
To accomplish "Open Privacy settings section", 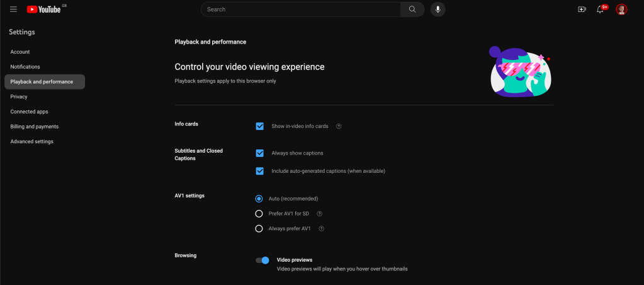I will click(45, 96).
